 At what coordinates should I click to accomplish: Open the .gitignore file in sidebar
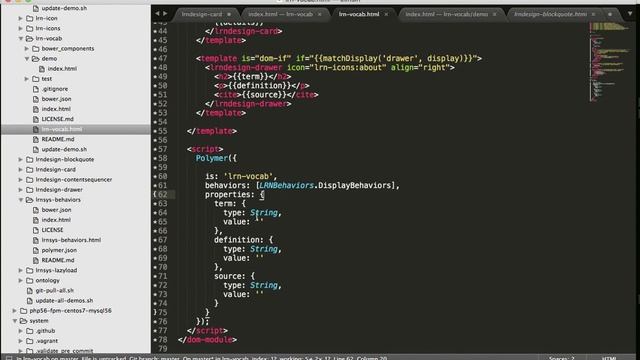point(55,89)
